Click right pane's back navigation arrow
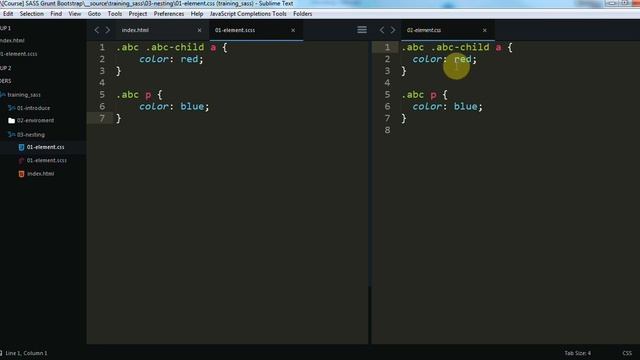Image resolution: width=640 pixels, height=360 pixels. [382, 30]
